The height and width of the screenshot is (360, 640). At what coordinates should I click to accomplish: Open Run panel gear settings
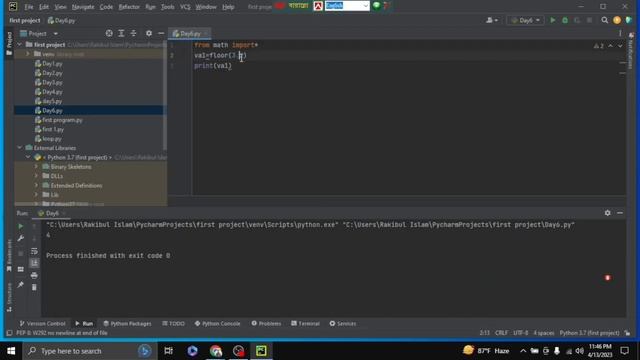607,213
